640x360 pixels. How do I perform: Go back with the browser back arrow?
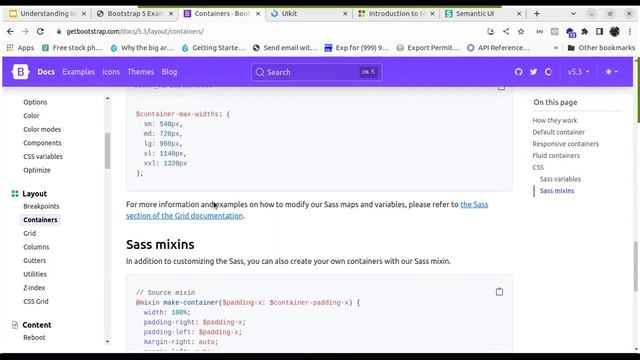[10, 31]
